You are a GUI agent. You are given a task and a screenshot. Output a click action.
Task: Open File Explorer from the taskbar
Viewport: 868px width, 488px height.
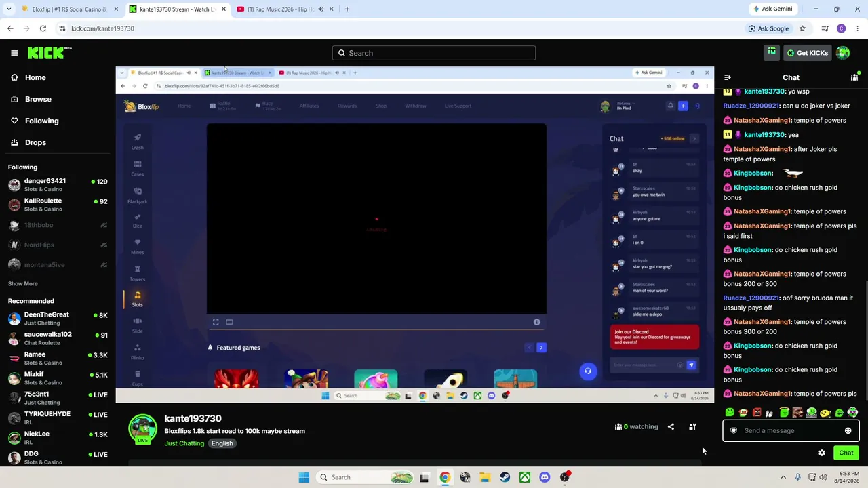pos(485,477)
